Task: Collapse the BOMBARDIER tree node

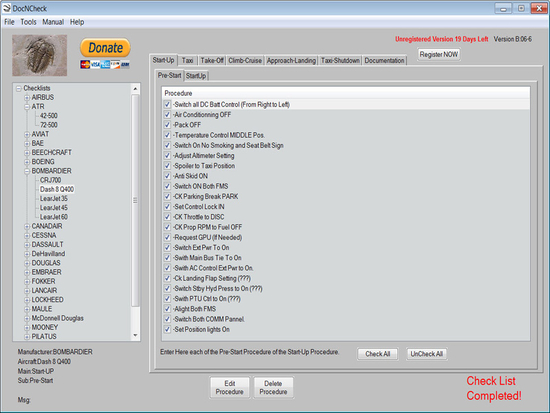Action: [27, 171]
